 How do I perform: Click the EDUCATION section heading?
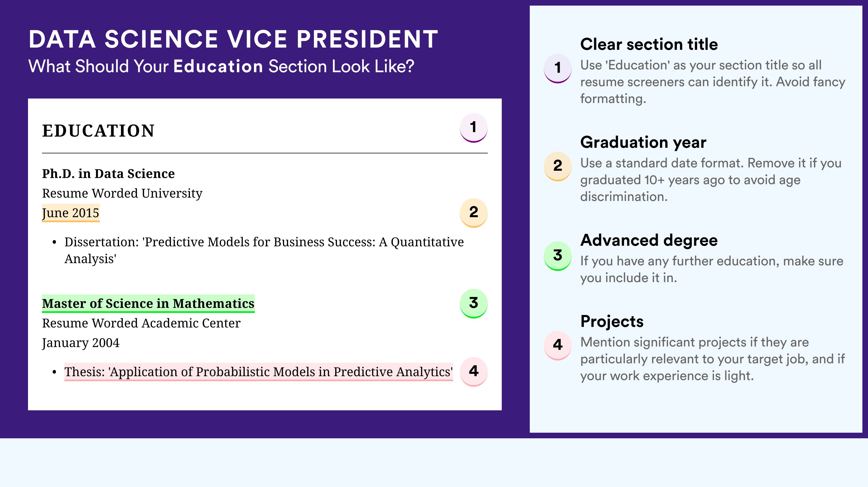tap(98, 131)
